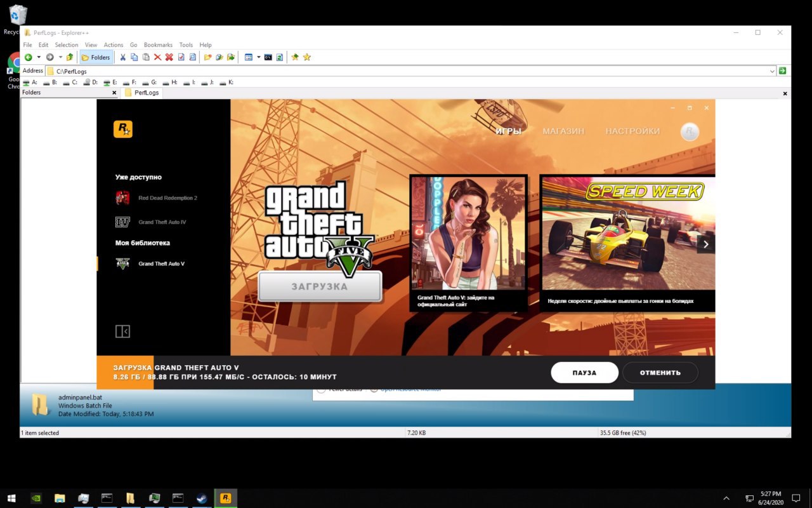812x508 pixels.
Task: Close the Folders pane
Action: 114,93
